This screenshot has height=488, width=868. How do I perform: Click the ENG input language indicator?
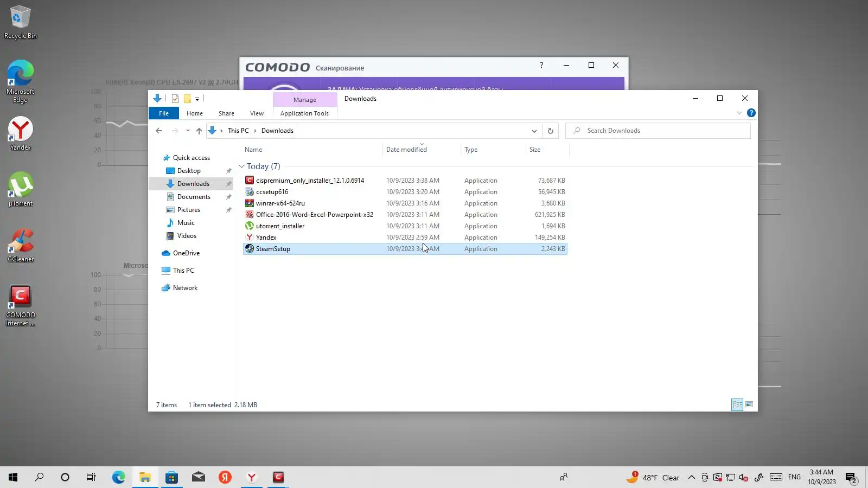pos(794,477)
